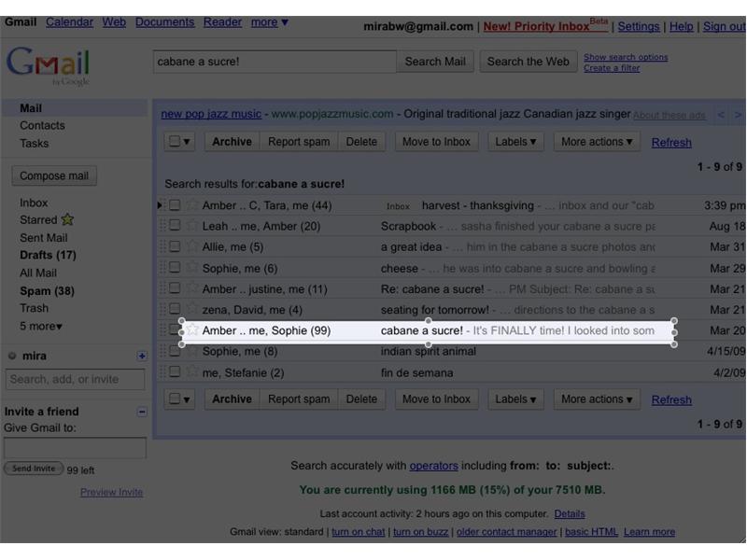
Task: Click the Send Invite button
Action: [x=34, y=468]
